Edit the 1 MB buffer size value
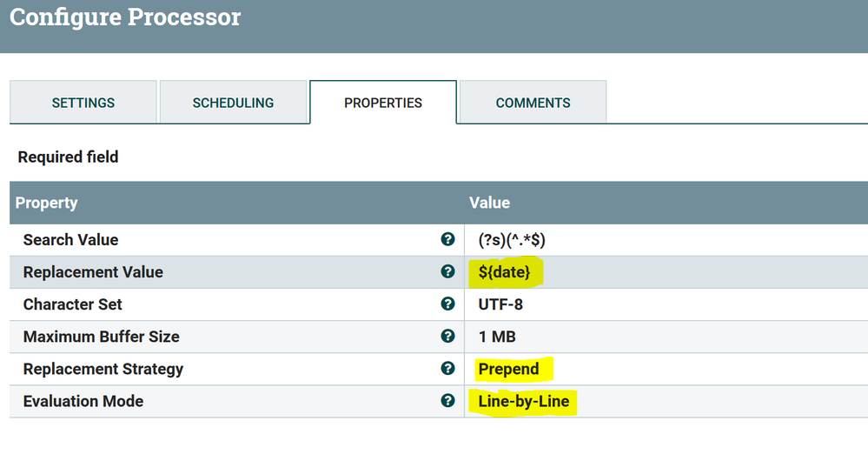The height and width of the screenshot is (454, 868). pos(497,337)
